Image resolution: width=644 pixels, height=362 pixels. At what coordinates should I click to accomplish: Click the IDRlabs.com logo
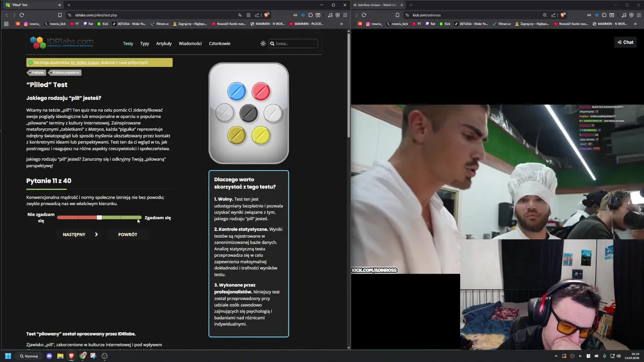(61, 43)
